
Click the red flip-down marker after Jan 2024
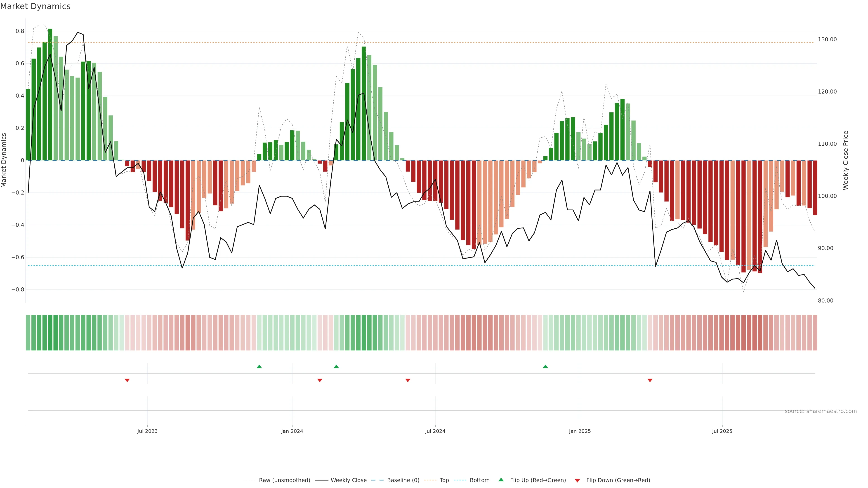click(320, 380)
